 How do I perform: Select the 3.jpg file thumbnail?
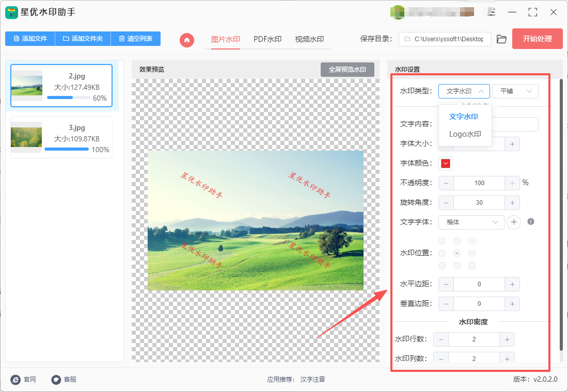coord(26,137)
